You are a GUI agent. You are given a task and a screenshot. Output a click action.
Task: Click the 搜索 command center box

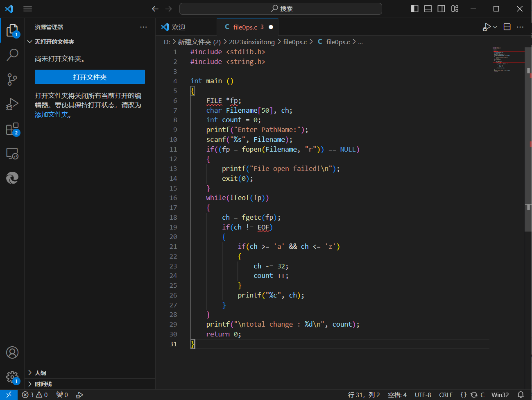tap(281, 9)
